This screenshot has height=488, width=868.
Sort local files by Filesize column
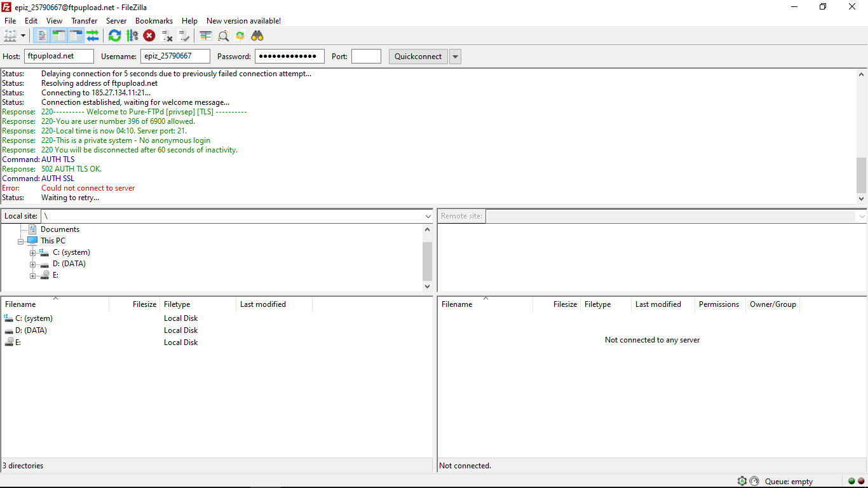click(x=134, y=304)
